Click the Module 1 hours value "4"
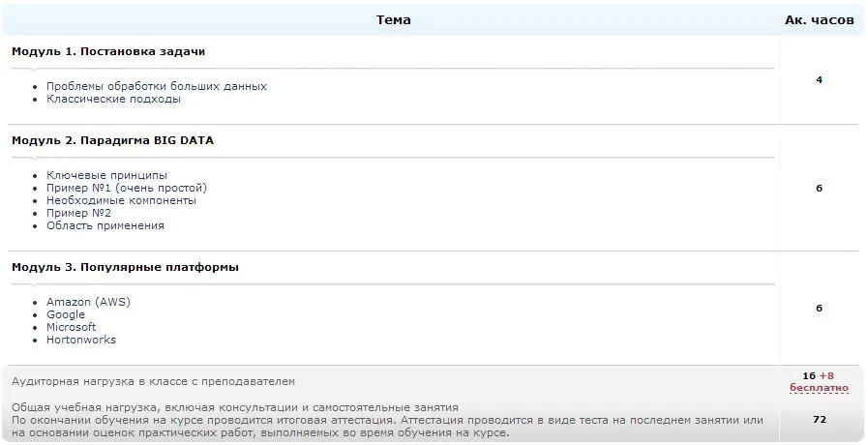This screenshot has height=445, width=868. click(819, 80)
